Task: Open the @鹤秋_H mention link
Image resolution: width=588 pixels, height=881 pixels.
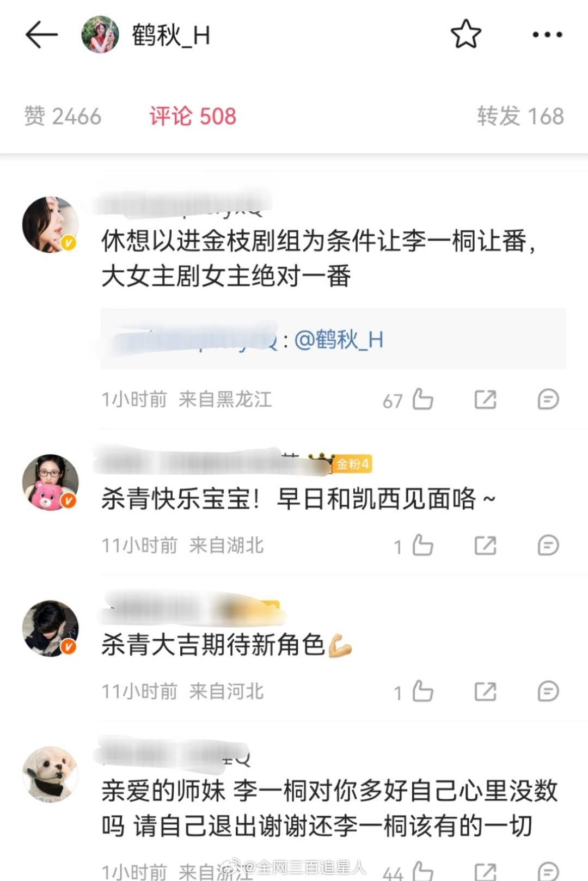Action: point(339,340)
